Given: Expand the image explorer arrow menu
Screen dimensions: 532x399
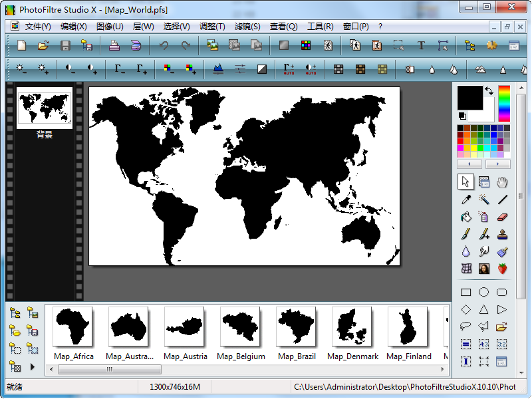Looking at the screenshot, I should coord(32,366).
